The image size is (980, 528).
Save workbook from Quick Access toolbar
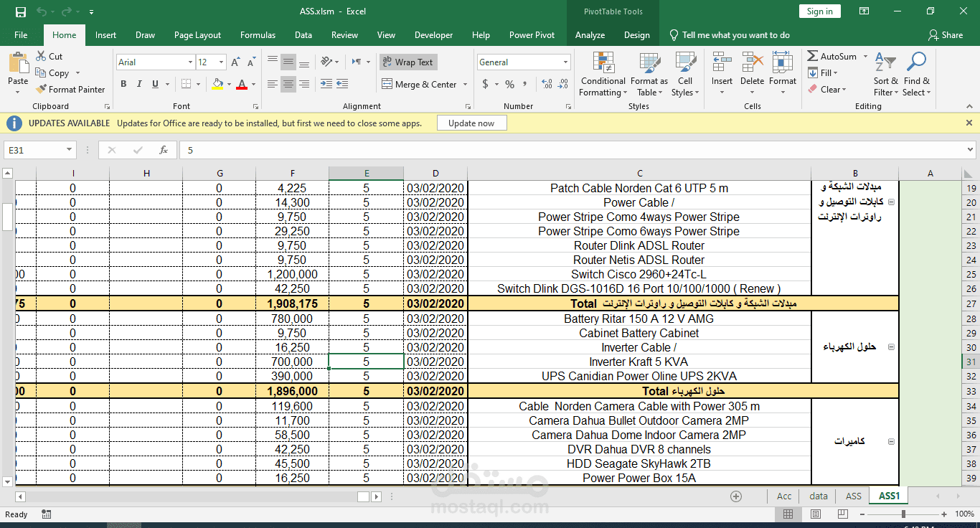tap(20, 11)
